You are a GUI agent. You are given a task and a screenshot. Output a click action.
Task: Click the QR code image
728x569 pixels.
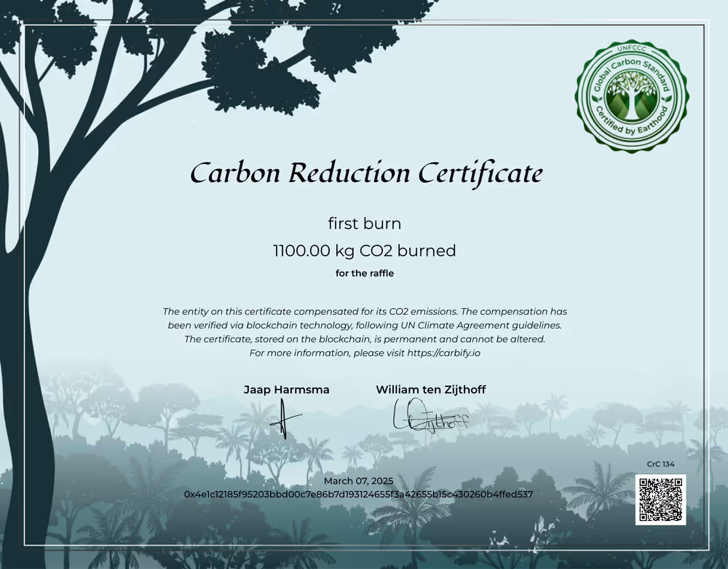pyautogui.click(x=660, y=500)
